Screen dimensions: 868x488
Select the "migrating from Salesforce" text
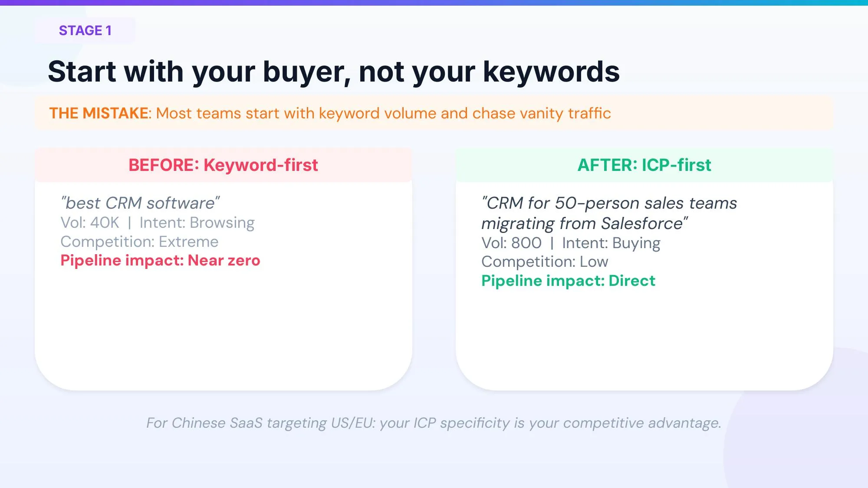click(x=584, y=223)
